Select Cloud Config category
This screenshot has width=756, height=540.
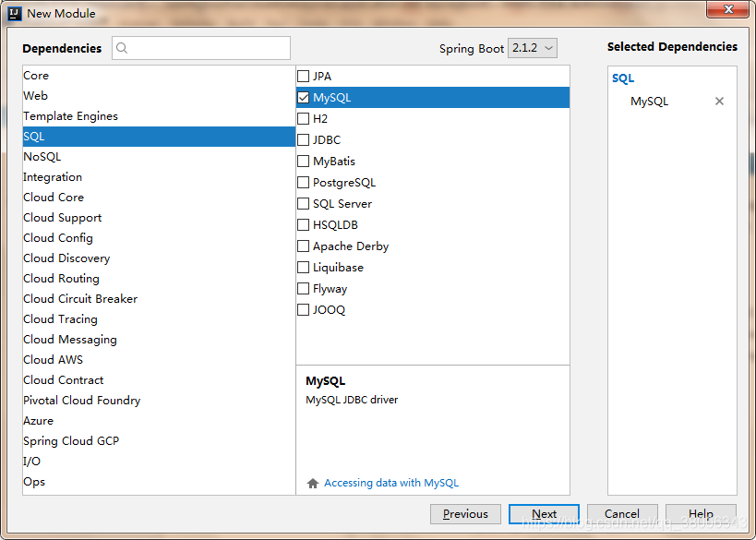tap(159, 238)
